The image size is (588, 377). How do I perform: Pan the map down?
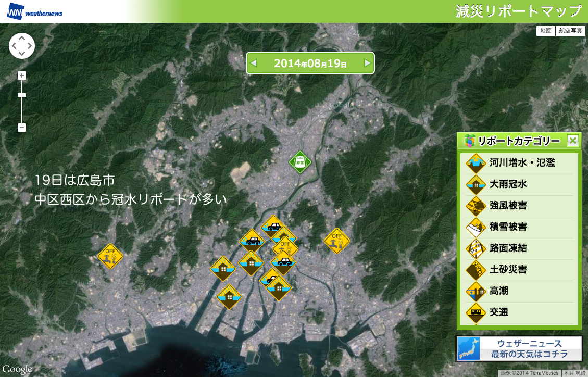[x=22, y=54]
